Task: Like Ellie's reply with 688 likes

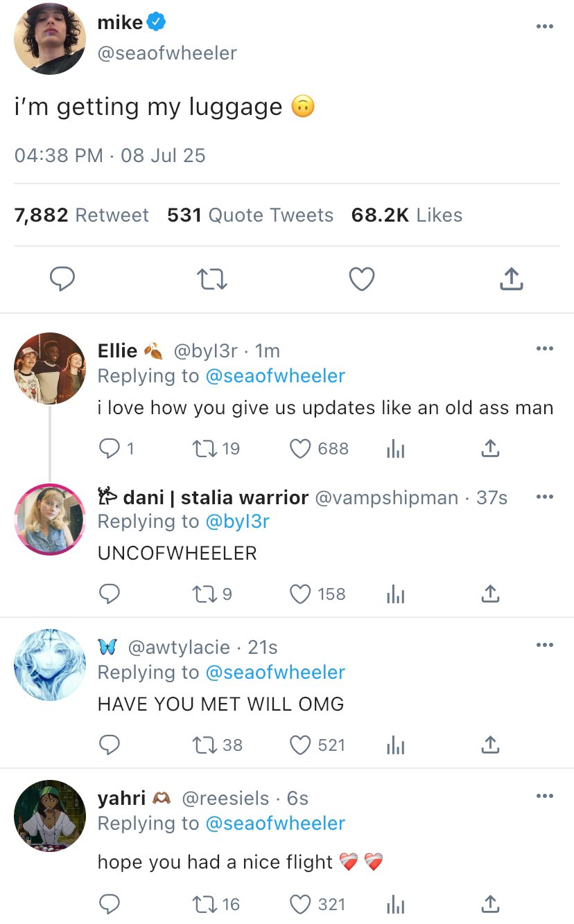Action: coord(300,449)
